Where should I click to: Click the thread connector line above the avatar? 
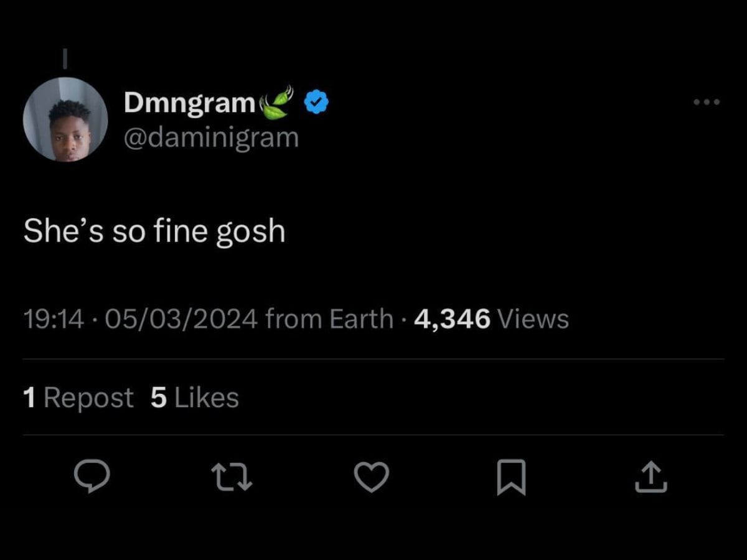pyautogui.click(x=65, y=58)
